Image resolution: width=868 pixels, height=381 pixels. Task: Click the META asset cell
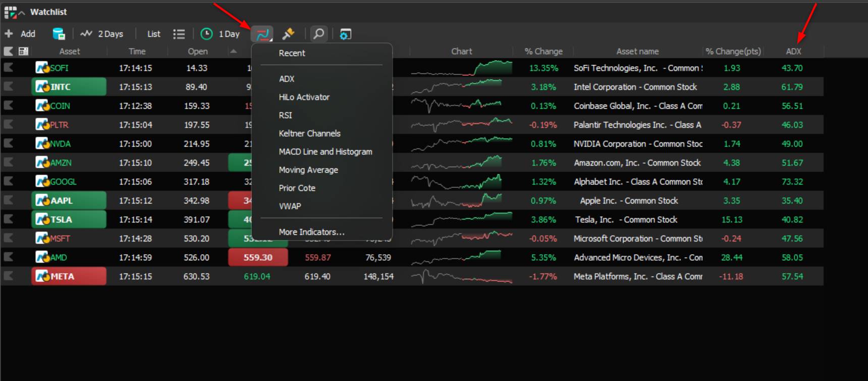point(69,276)
